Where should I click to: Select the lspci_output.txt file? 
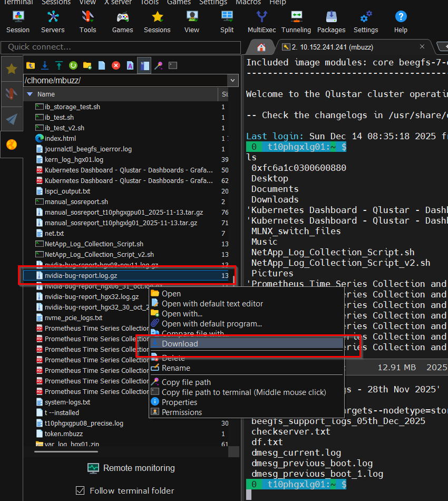(x=67, y=191)
